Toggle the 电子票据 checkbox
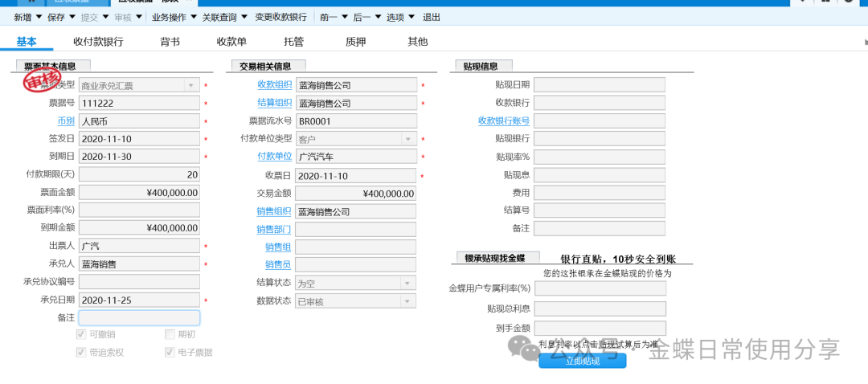This screenshot has height=384, width=868. tap(170, 352)
